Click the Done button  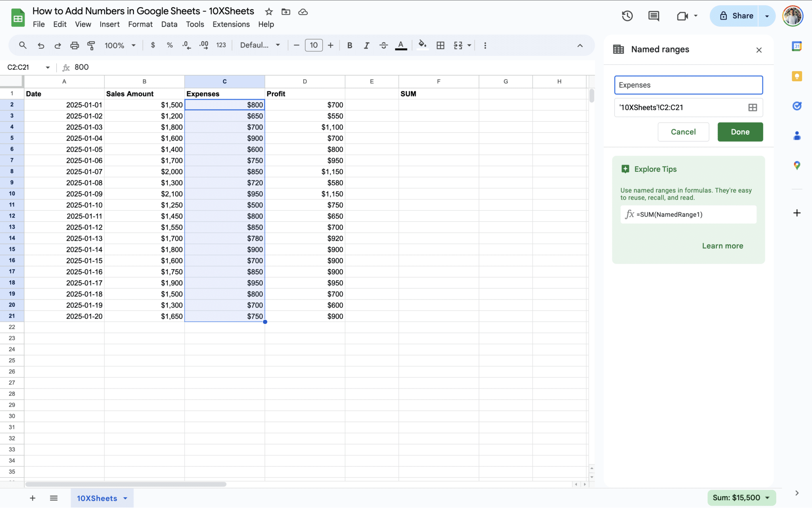[740, 132]
